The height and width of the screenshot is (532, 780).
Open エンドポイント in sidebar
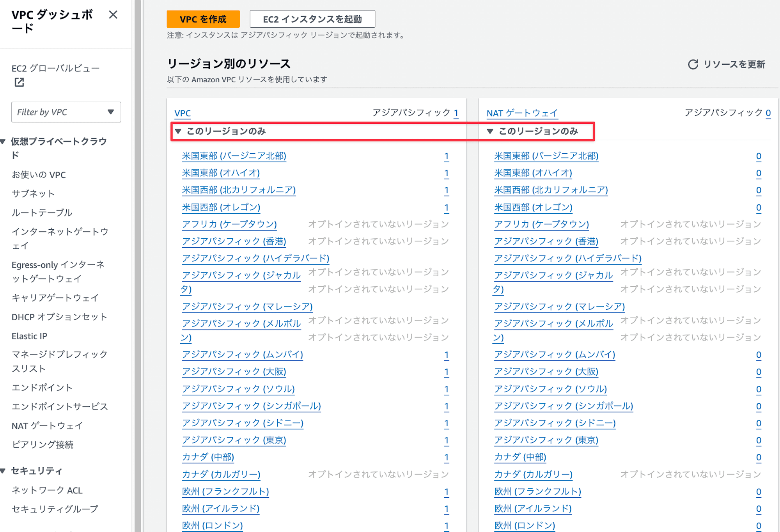point(42,387)
